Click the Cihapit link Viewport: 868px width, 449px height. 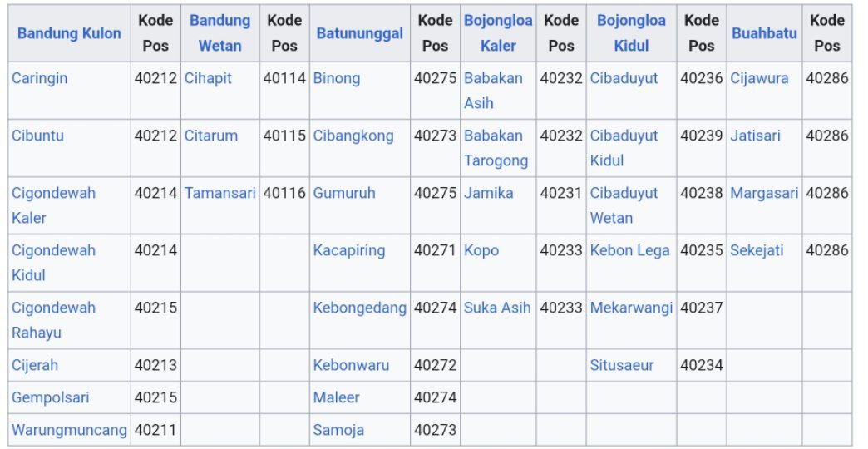pyautogui.click(x=208, y=79)
